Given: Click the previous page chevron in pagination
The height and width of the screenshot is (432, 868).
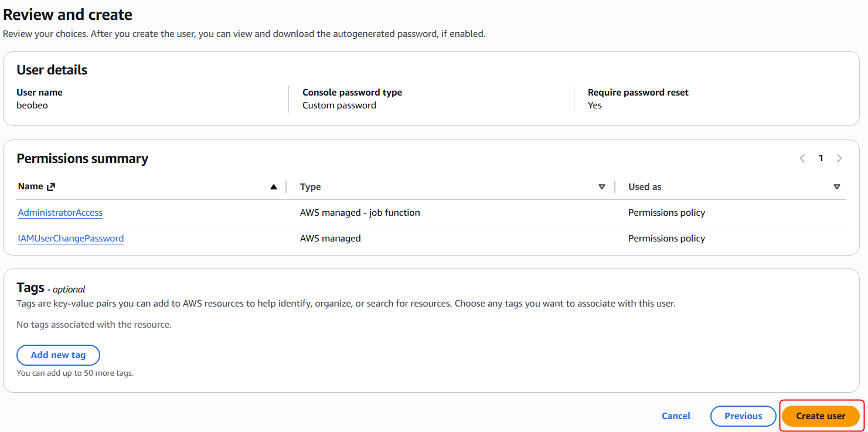Looking at the screenshot, I should pos(802,158).
